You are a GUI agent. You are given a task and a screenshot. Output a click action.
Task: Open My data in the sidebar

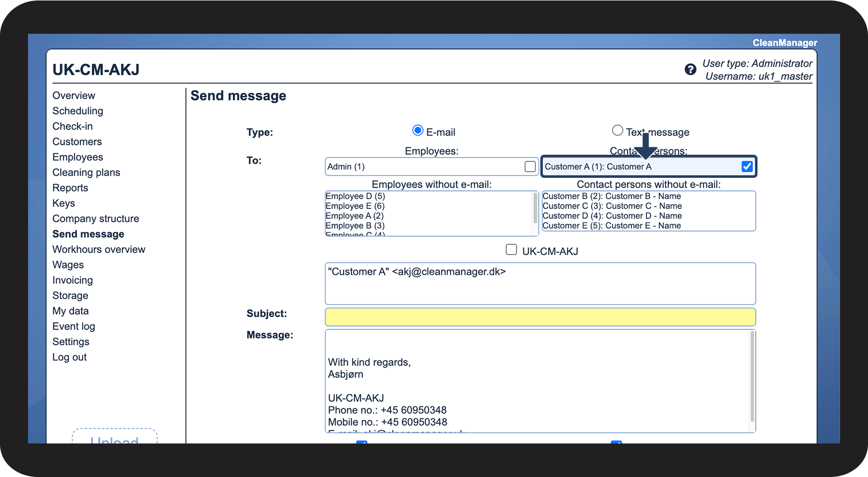click(x=71, y=311)
